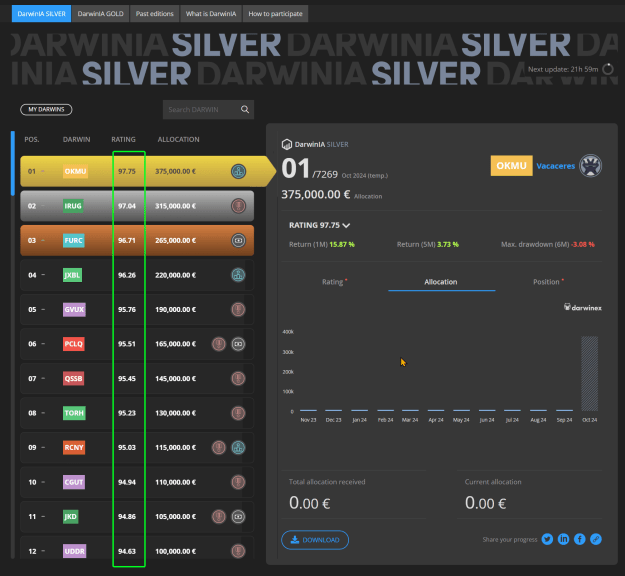The height and width of the screenshot is (576, 625).
Task: Click the medal icon in JXBL row
Action: 238,275
